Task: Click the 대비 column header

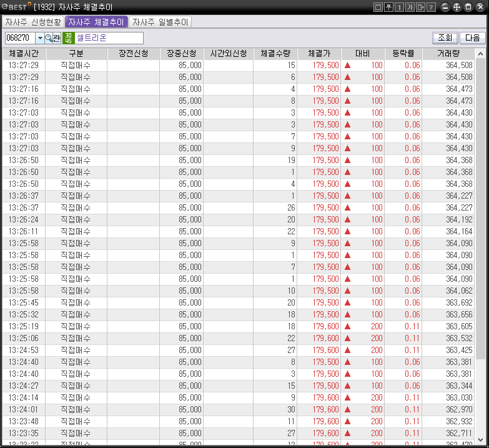Action: pyautogui.click(x=363, y=54)
